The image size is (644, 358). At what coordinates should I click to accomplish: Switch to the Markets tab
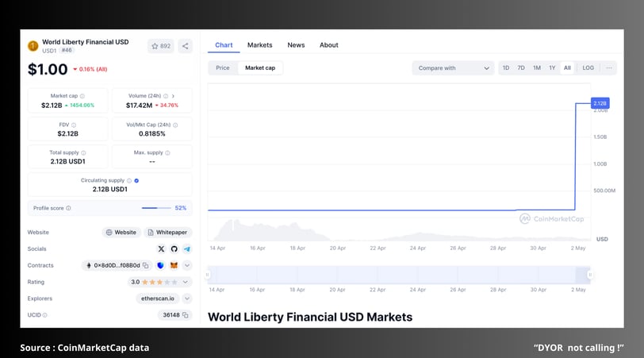click(x=259, y=45)
